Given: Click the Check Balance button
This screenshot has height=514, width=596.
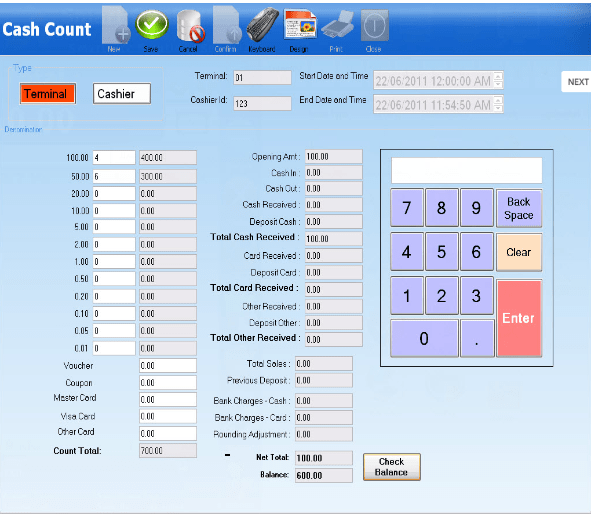Looking at the screenshot, I should pos(392,467).
